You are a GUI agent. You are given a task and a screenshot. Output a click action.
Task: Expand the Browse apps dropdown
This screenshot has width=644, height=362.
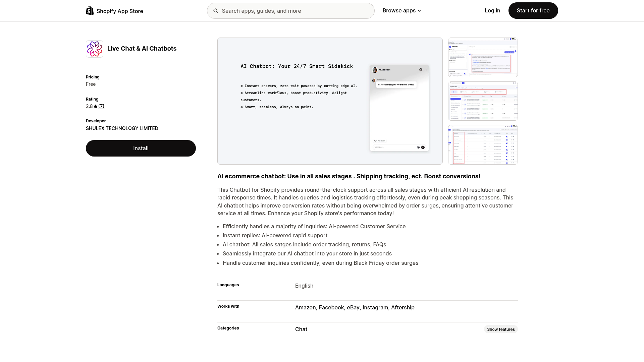401,10
